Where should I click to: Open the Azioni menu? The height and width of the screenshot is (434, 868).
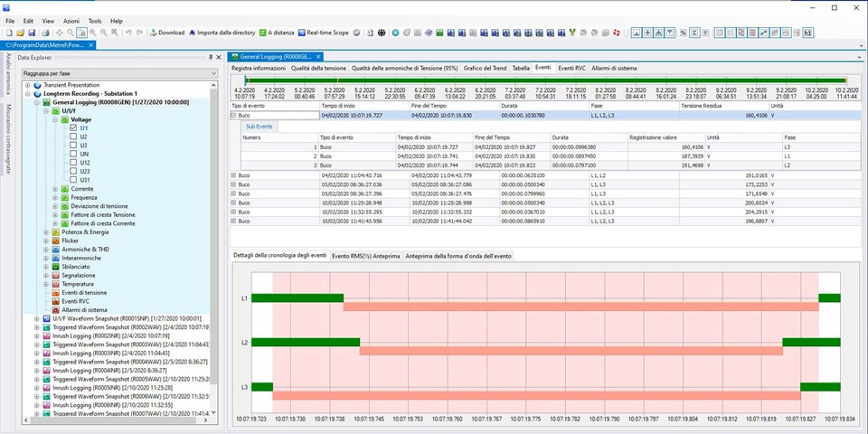71,20
